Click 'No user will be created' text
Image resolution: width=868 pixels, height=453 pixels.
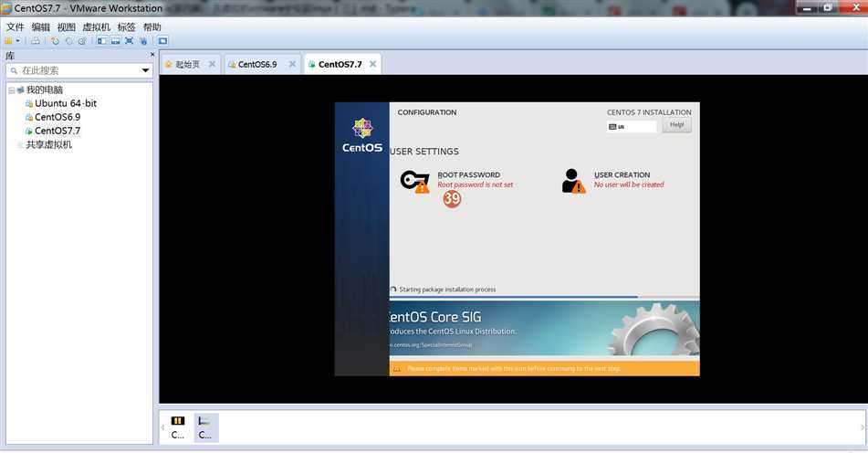coord(629,185)
